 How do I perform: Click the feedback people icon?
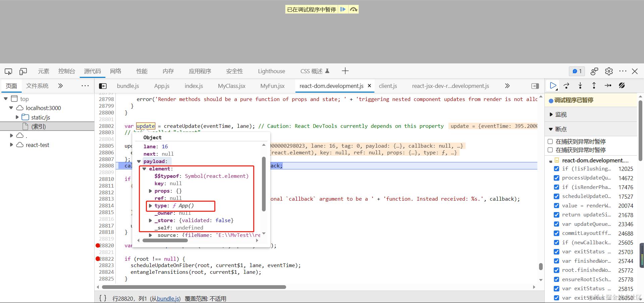(594, 71)
